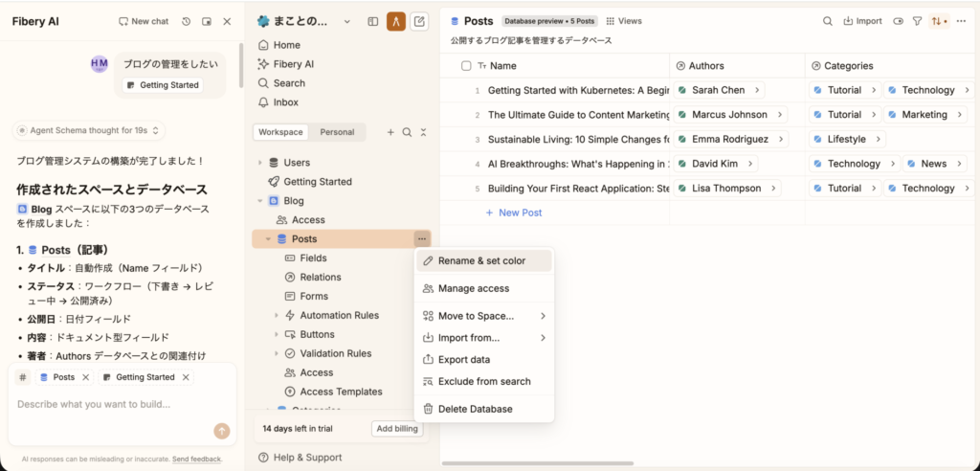Viewport: 980px width, 471px height.
Task: Collapse all sidebar items icon
Action: pos(423,132)
